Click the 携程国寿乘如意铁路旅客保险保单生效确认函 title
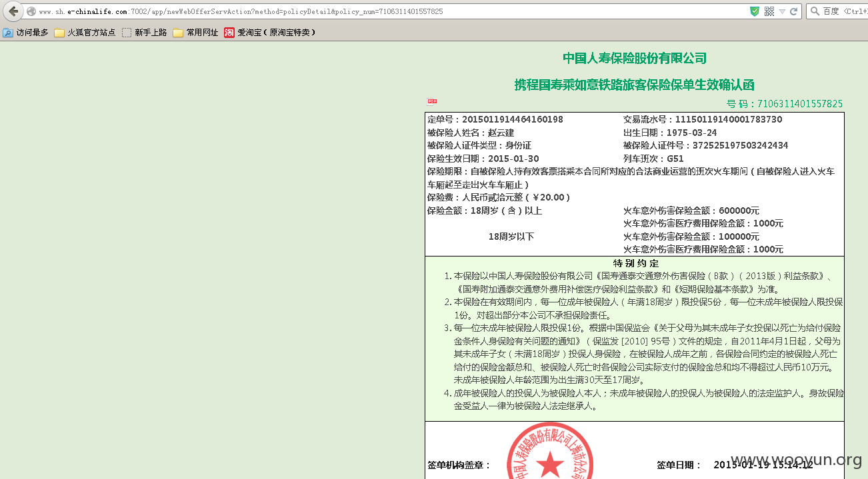This screenshot has height=479, width=868. [x=635, y=85]
